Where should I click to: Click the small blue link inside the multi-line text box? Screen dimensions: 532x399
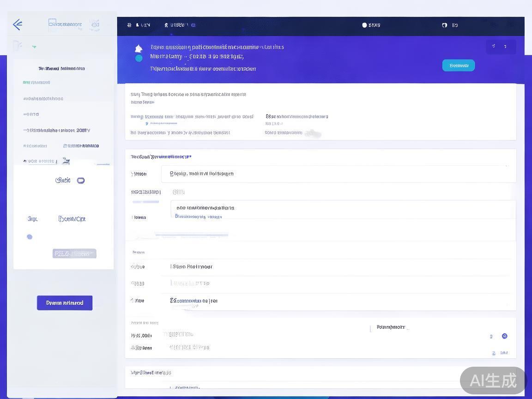198,217
